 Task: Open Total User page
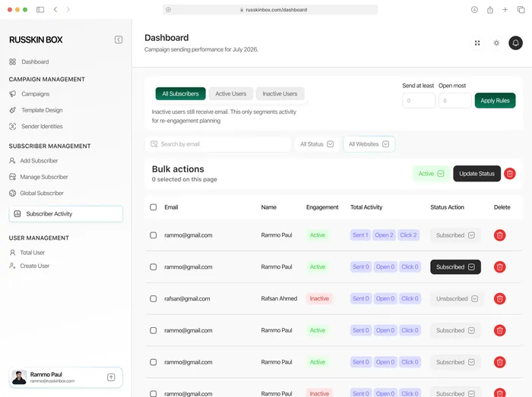point(27,252)
